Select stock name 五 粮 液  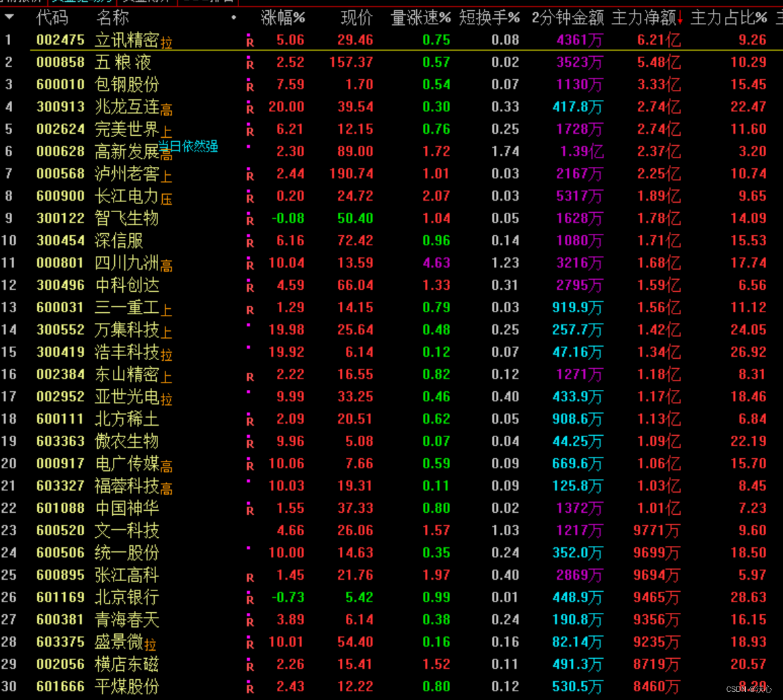click(123, 62)
